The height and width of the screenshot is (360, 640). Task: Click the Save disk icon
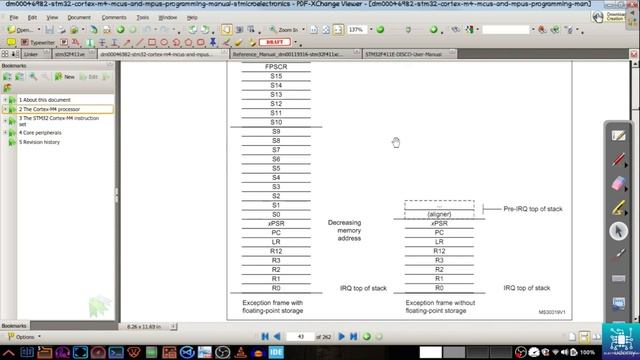tap(49, 30)
